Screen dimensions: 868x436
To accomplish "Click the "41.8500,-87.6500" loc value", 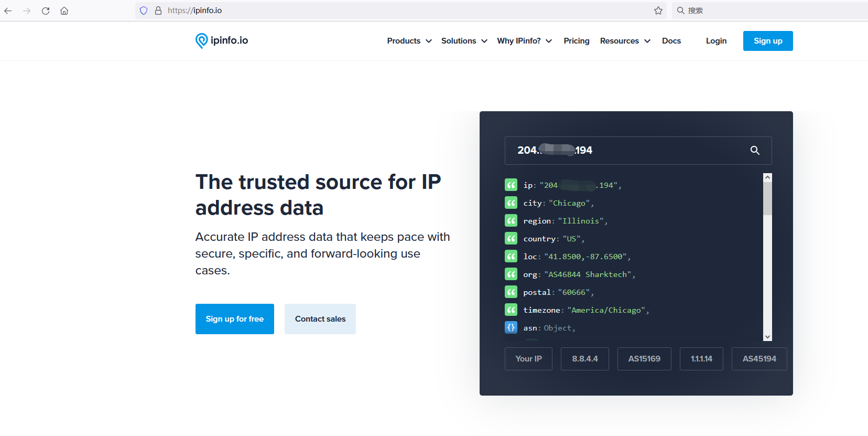I will 585,257.
